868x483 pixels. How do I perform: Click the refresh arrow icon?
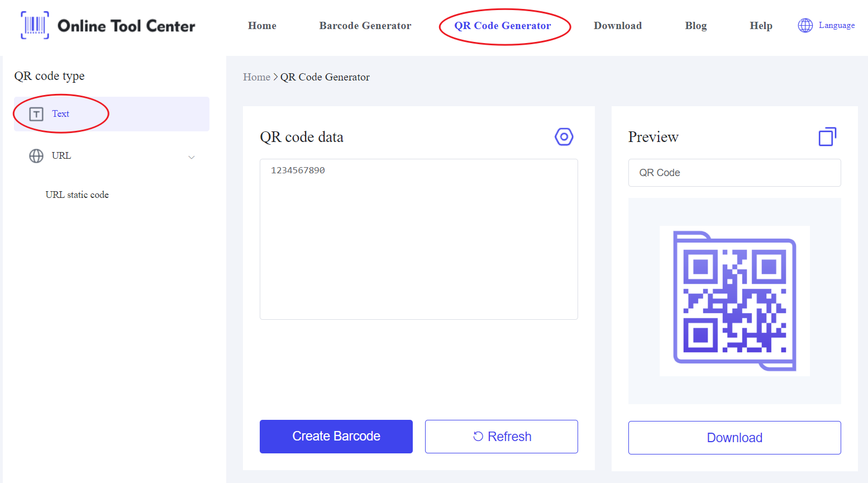click(x=478, y=437)
